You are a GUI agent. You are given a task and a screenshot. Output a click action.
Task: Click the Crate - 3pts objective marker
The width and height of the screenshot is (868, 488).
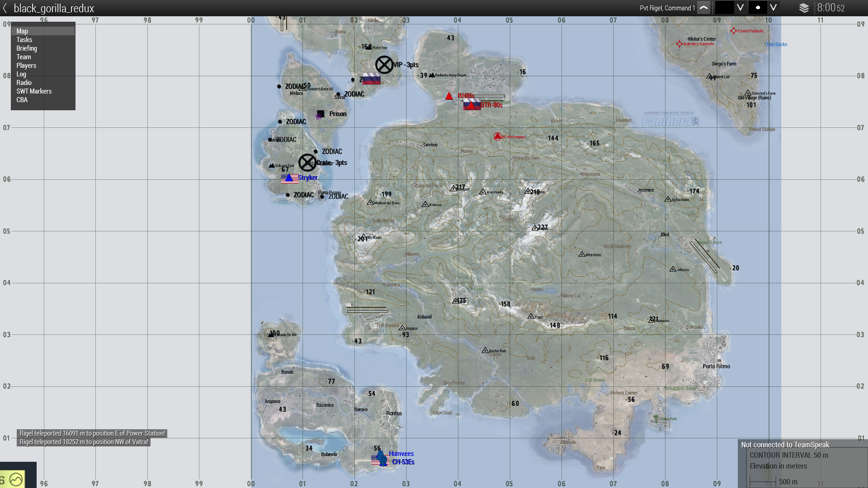pyautogui.click(x=307, y=162)
